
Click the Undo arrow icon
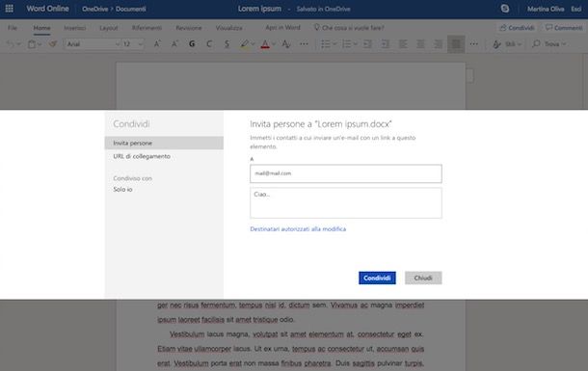[10, 44]
